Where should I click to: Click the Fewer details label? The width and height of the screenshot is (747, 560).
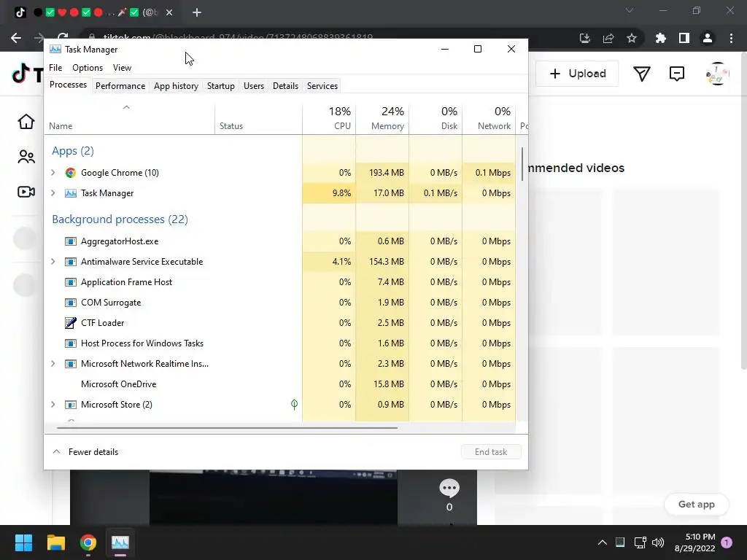(93, 452)
